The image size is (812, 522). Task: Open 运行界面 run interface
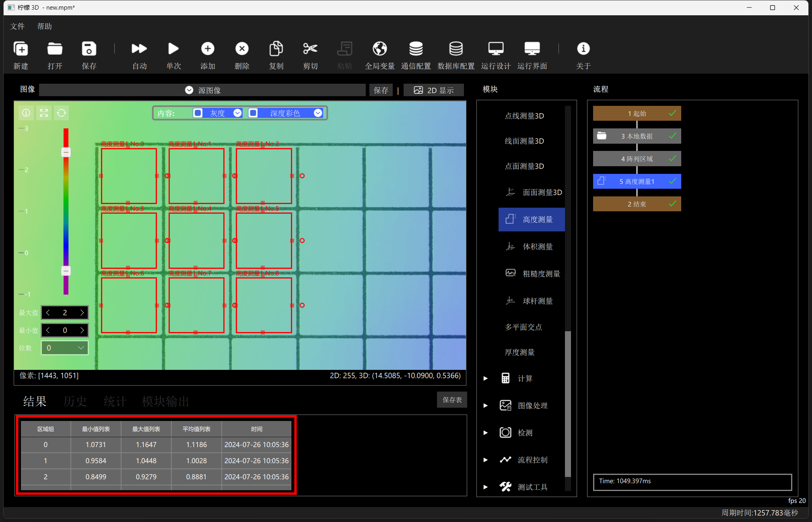tap(532, 49)
